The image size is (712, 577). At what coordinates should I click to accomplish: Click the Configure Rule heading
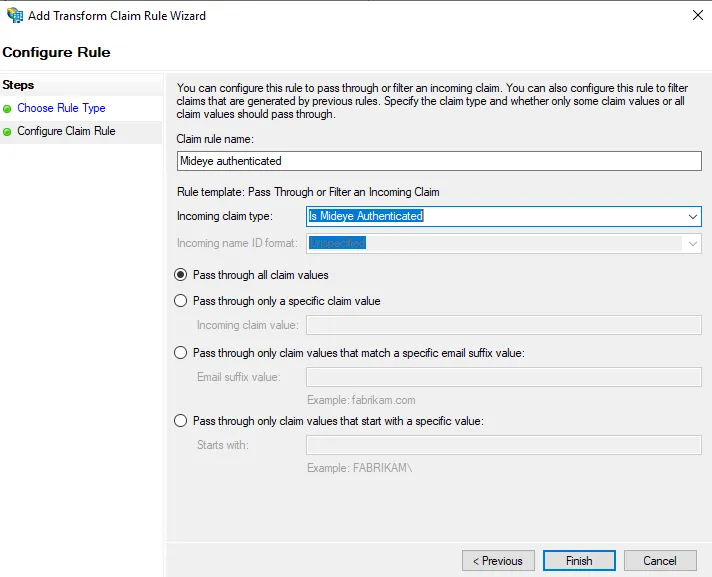click(x=56, y=52)
